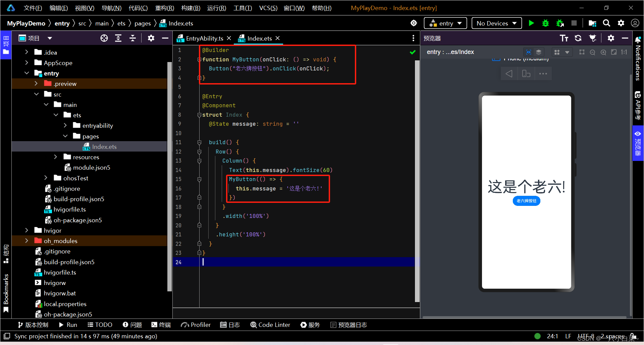The width and height of the screenshot is (644, 345).
Task: Open the Project Structure icon
Action: click(x=592, y=23)
